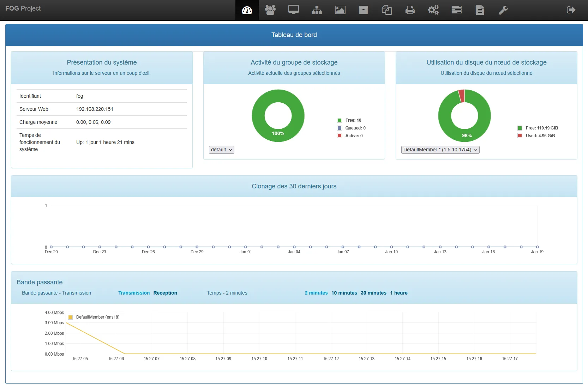
Task: Open the Groups network icon
Action: [317, 10]
